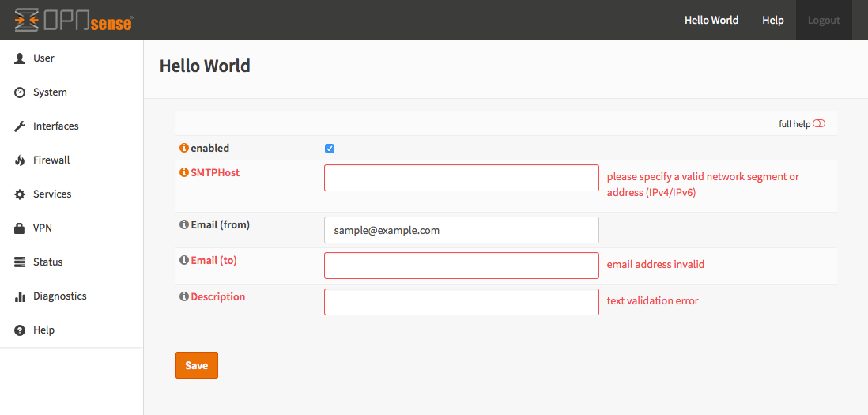Click the orange Save button
868x415 pixels.
[x=196, y=365]
